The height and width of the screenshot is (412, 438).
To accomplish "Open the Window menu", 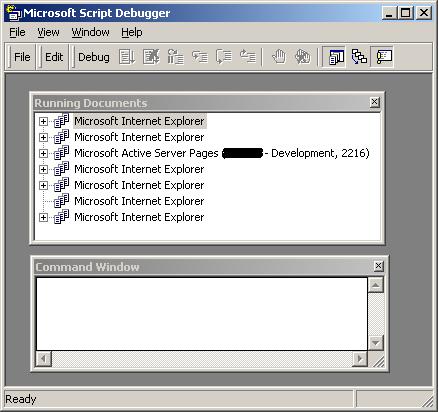I will click(90, 32).
